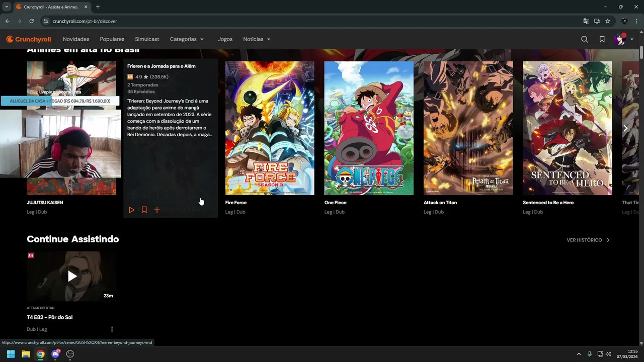This screenshot has width=644, height=362.
Task: Play T4 E82 Pôr do Sol episode
Action: pyautogui.click(x=71, y=276)
